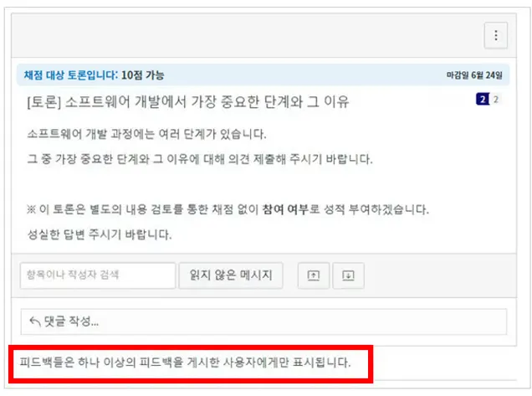The image size is (532, 396).
Task: Toggle the 읽지 않은 메시지 filter button
Action: point(231,275)
